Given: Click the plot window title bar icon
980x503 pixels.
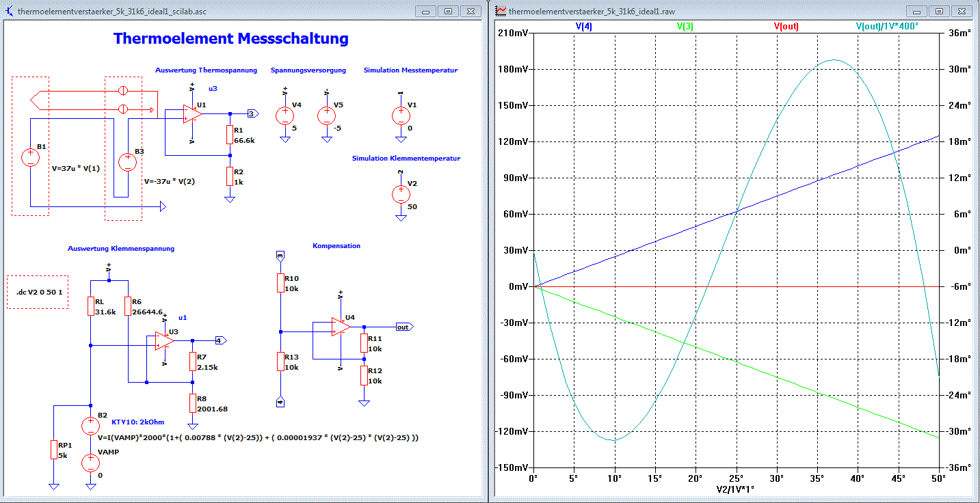Looking at the screenshot, I should (x=501, y=12).
